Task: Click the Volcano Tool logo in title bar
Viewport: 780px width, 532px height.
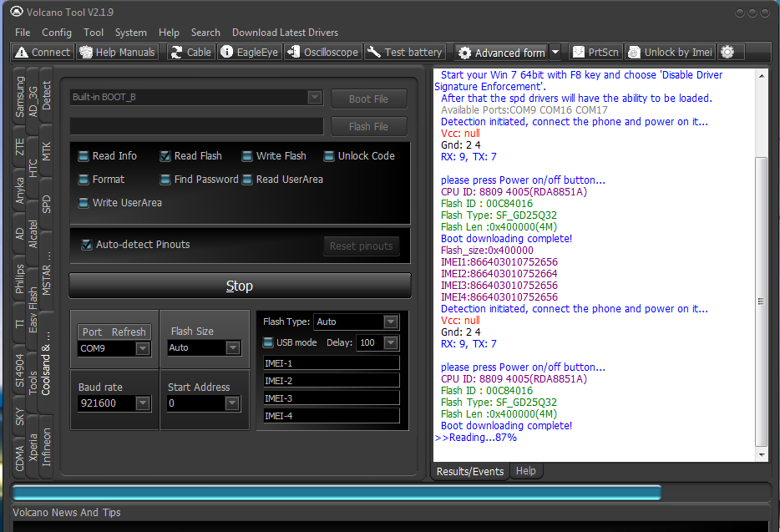Action: (17, 12)
